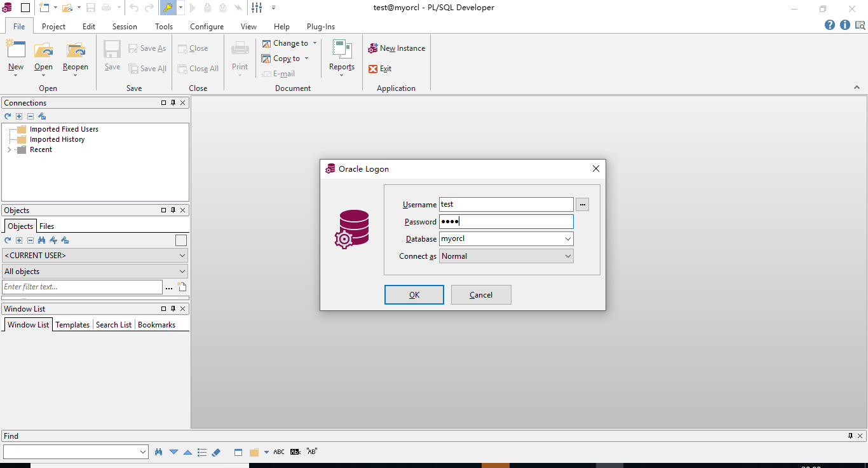The image size is (868, 468).
Task: Click the filters icon in Objects toolbar
Action: [53, 240]
